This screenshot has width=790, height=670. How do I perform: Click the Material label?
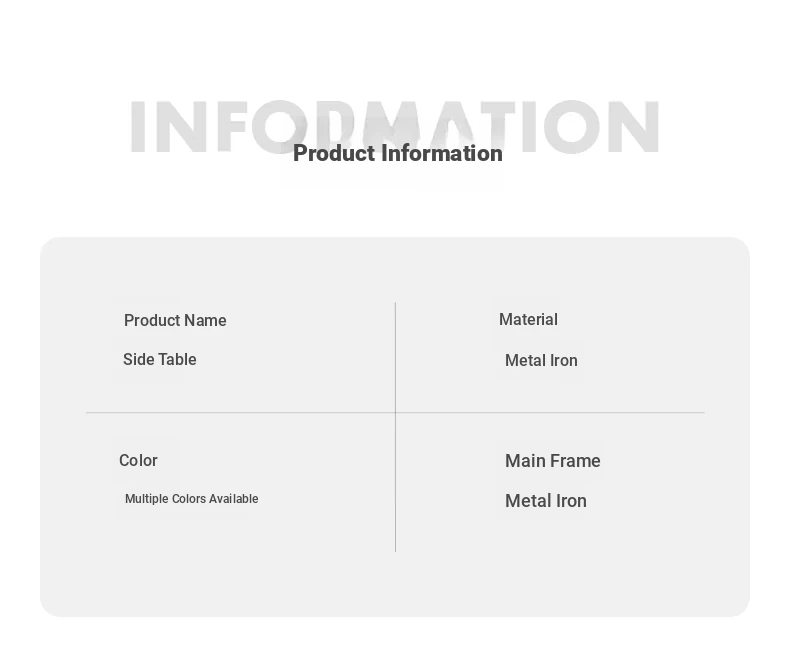click(x=528, y=319)
